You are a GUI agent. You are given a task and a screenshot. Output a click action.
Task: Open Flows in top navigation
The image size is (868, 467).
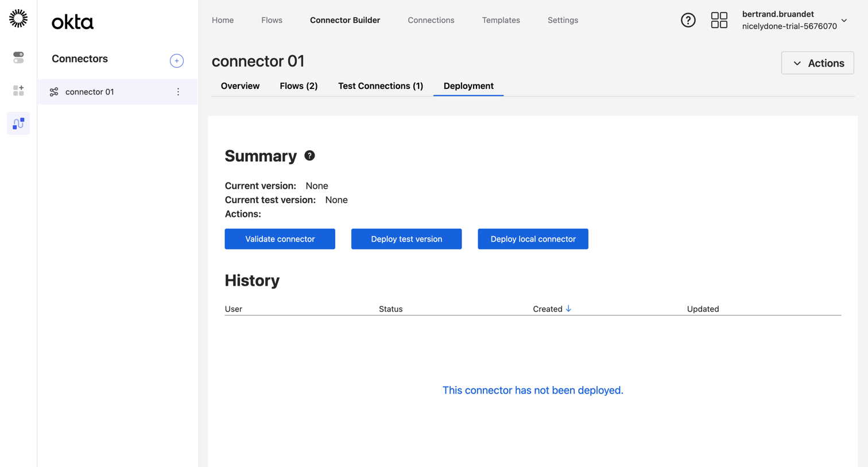pos(272,20)
